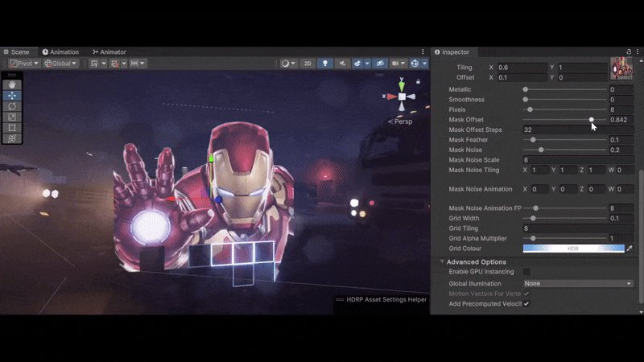
Task: Click the grid visibility icon in scene toolbar
Action: coord(94,64)
